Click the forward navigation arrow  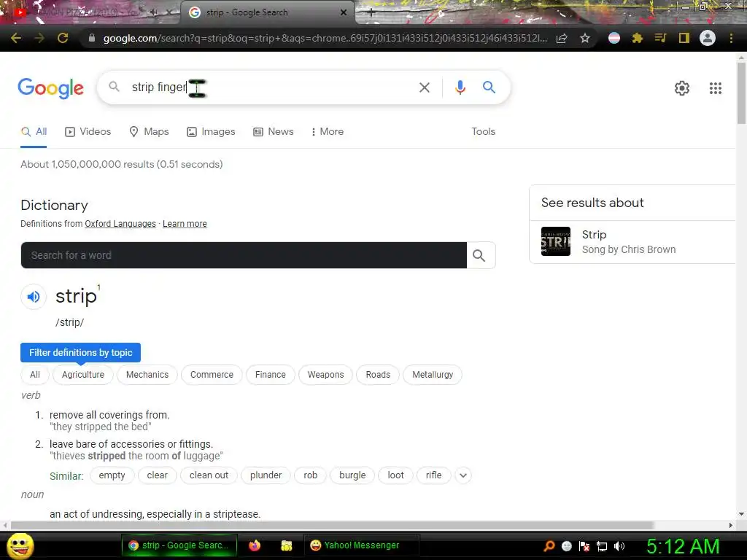(x=39, y=38)
